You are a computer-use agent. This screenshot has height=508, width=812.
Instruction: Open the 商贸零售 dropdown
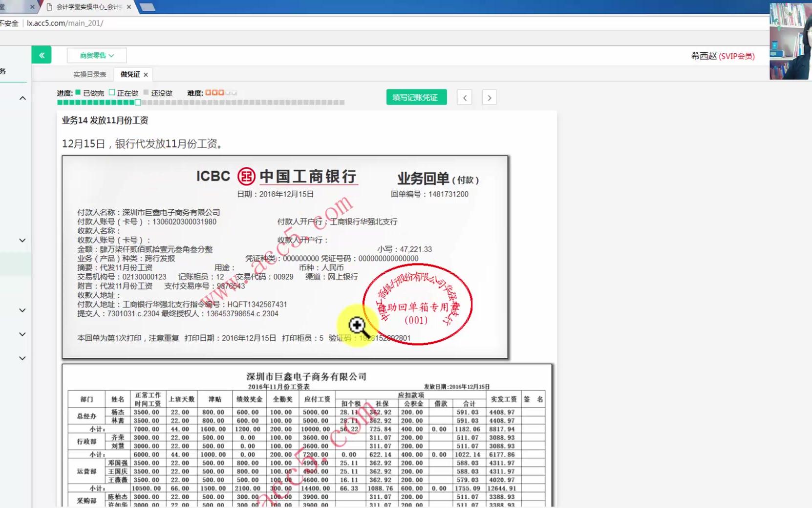96,55
